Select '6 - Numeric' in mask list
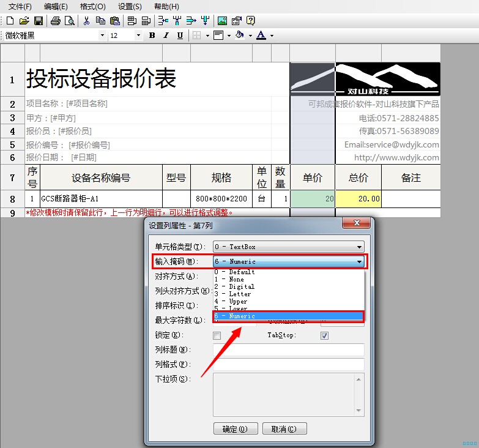Viewport: 479px width, 448px height. click(x=288, y=316)
